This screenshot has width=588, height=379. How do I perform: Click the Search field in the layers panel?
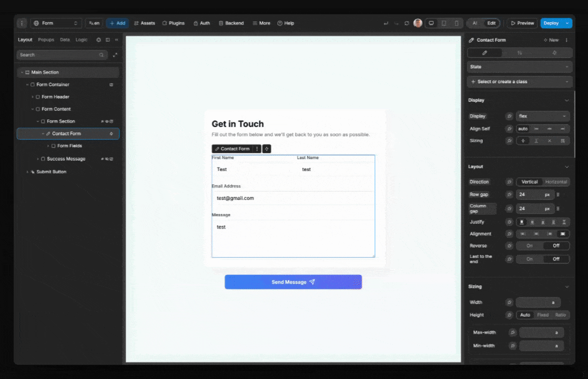click(60, 55)
